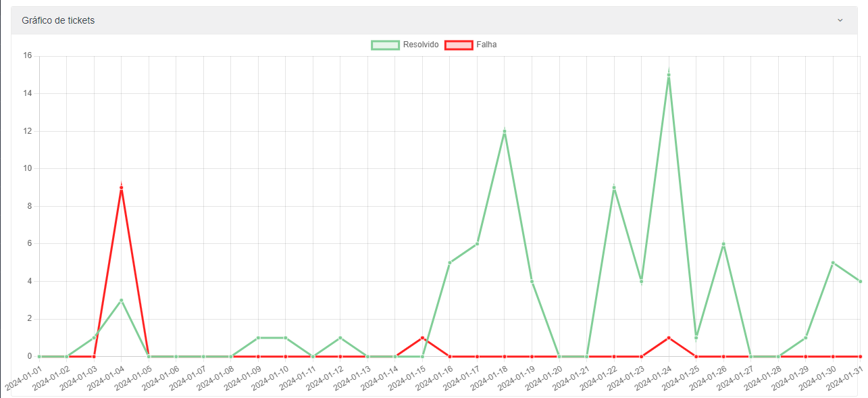Toggle the Resolvido legend color box
868x398 pixels.
[x=385, y=45]
